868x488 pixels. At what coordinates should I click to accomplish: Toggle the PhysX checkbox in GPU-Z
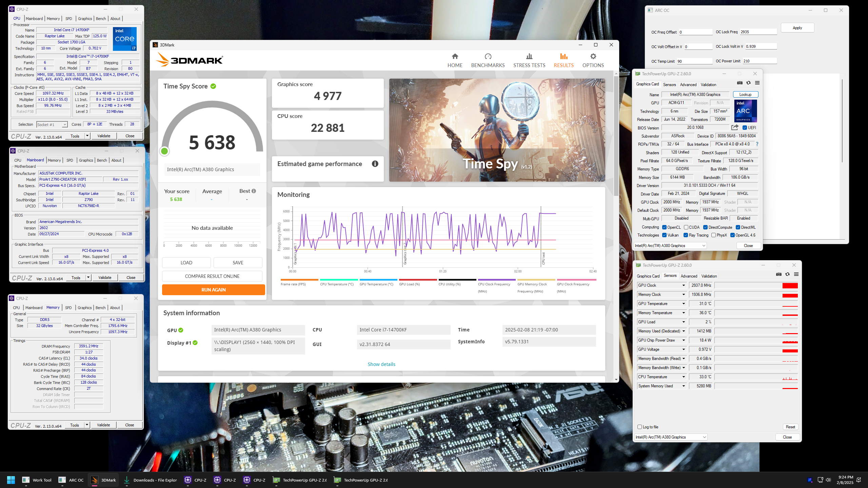[x=713, y=235]
